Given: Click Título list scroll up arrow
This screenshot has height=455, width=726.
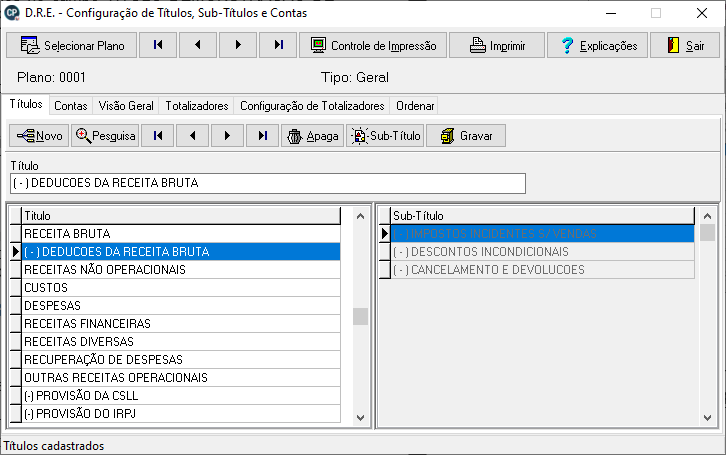Looking at the screenshot, I should (x=361, y=216).
